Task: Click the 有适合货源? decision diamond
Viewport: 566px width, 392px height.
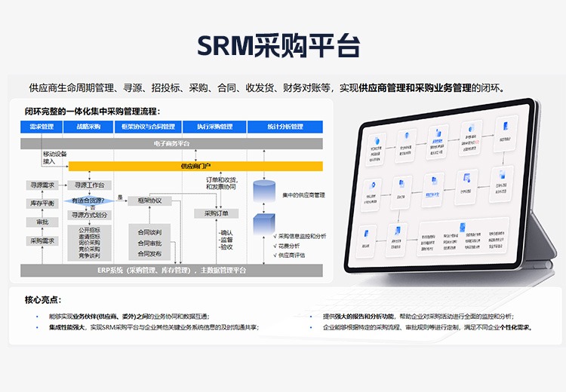Action: tap(88, 201)
